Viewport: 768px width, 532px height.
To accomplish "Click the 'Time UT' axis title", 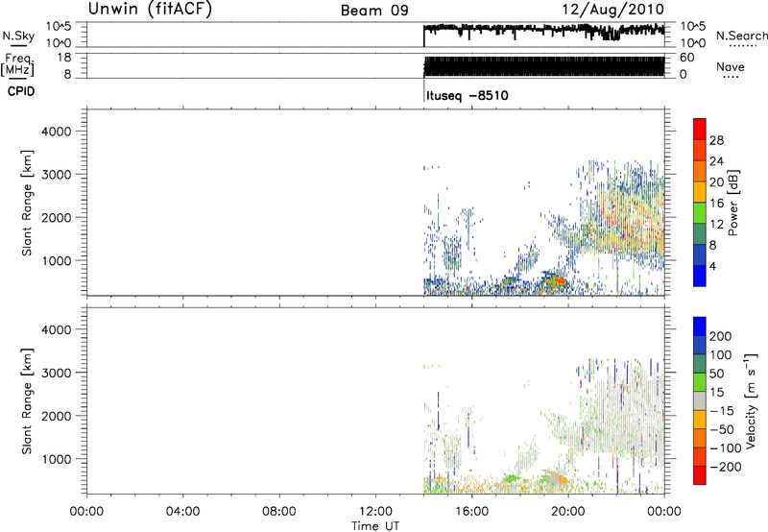I will 375,526.
